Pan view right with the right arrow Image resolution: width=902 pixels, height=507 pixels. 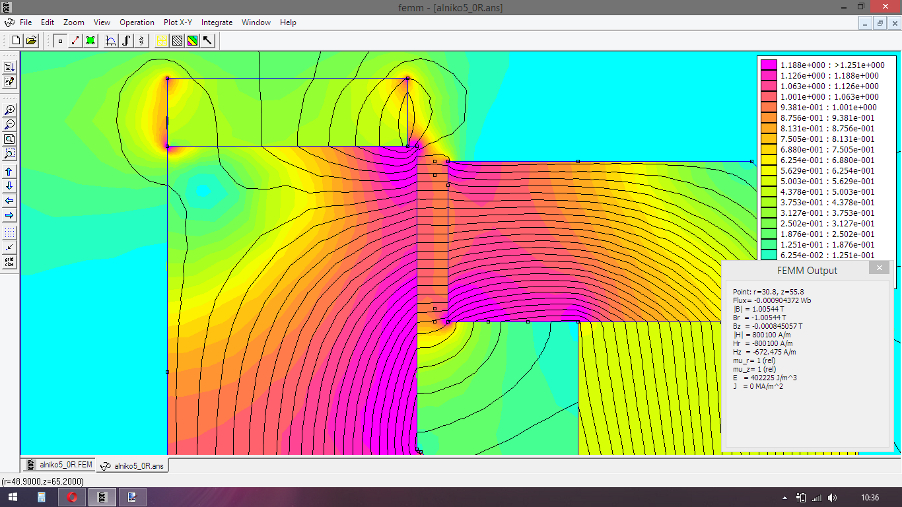point(9,215)
